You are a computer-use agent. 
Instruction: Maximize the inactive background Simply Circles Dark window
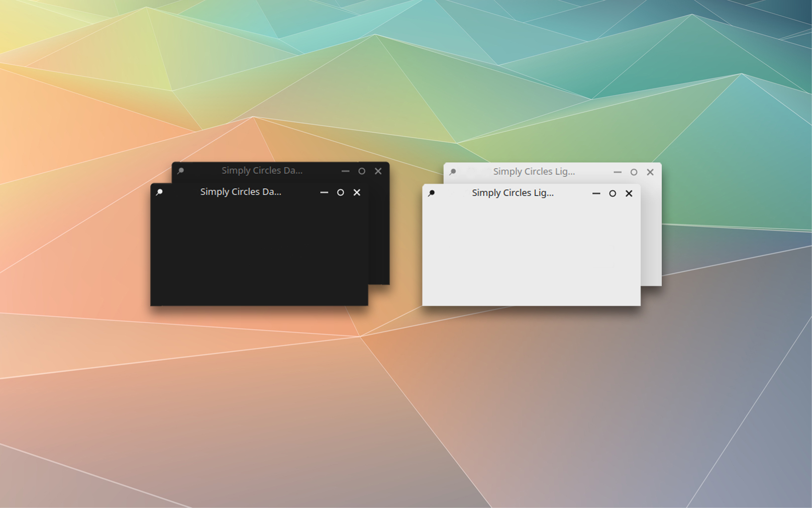click(362, 171)
